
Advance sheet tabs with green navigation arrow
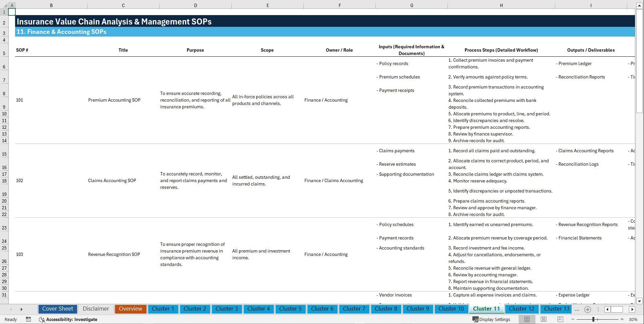[x=21, y=309]
